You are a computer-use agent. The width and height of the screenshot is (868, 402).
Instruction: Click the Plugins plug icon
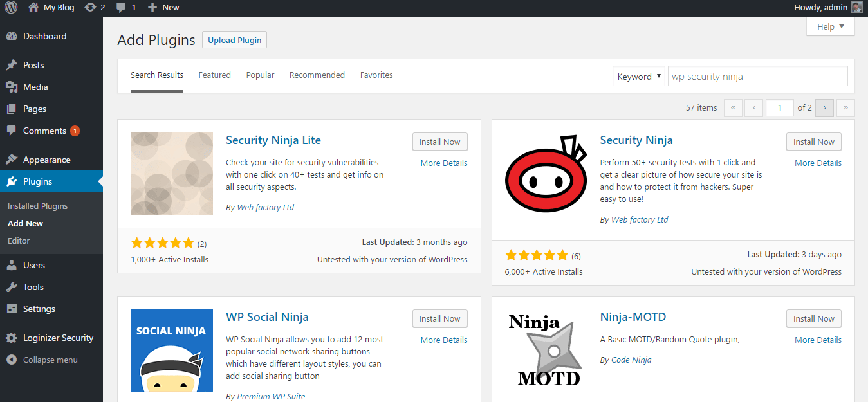[x=12, y=181]
